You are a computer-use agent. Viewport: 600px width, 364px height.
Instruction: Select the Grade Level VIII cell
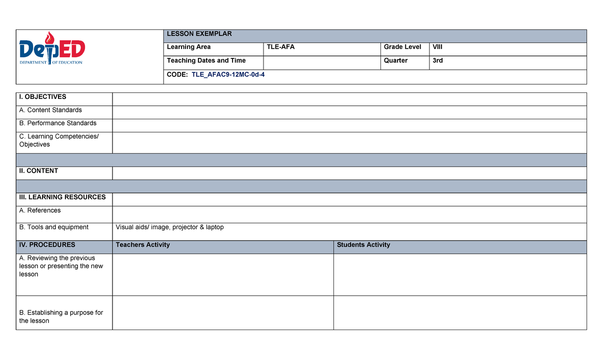coord(437,47)
